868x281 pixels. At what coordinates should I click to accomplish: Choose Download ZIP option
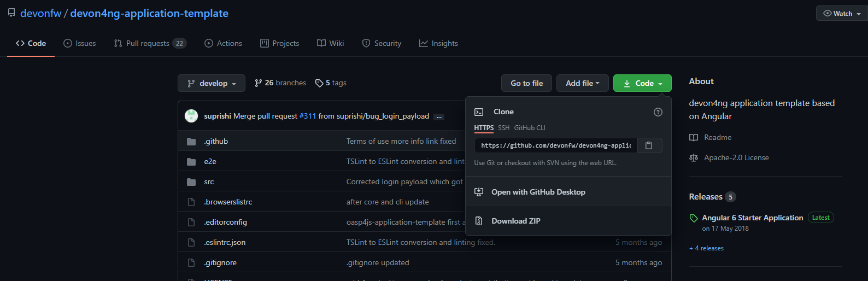[x=515, y=221]
